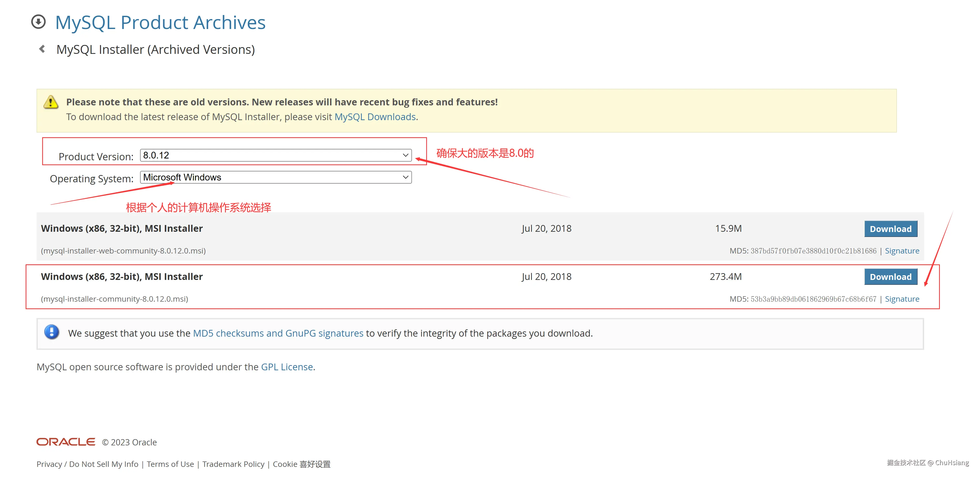Viewport: 980px width, 478px height.
Task: Open the Operating System dropdown
Action: pos(275,177)
